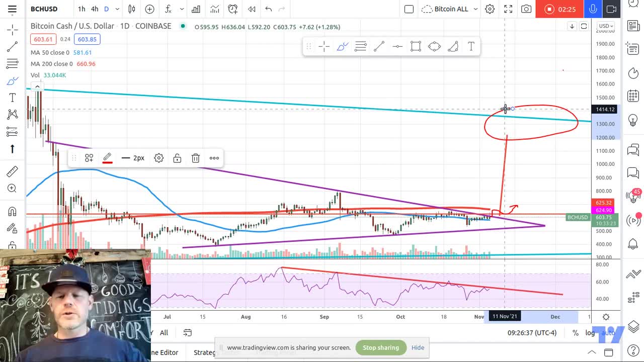Select the 4h timeframe
This screenshot has height=362, width=644.
click(95, 9)
